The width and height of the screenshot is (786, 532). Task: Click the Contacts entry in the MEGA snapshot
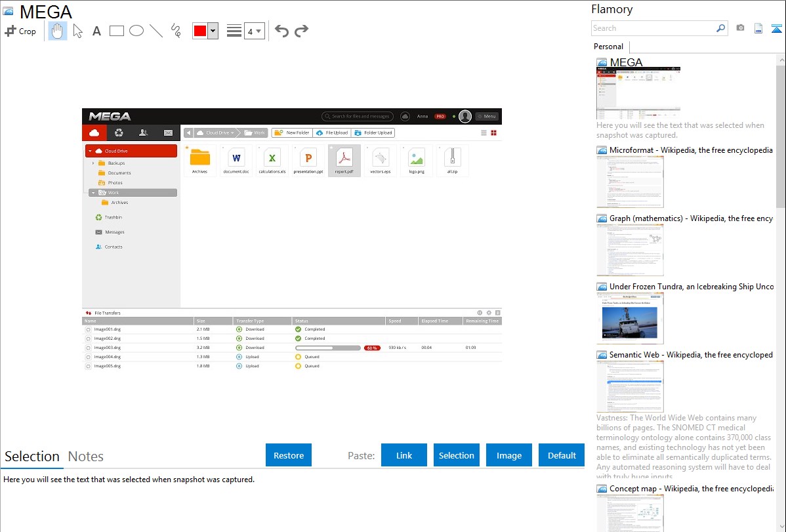pyautogui.click(x=109, y=247)
